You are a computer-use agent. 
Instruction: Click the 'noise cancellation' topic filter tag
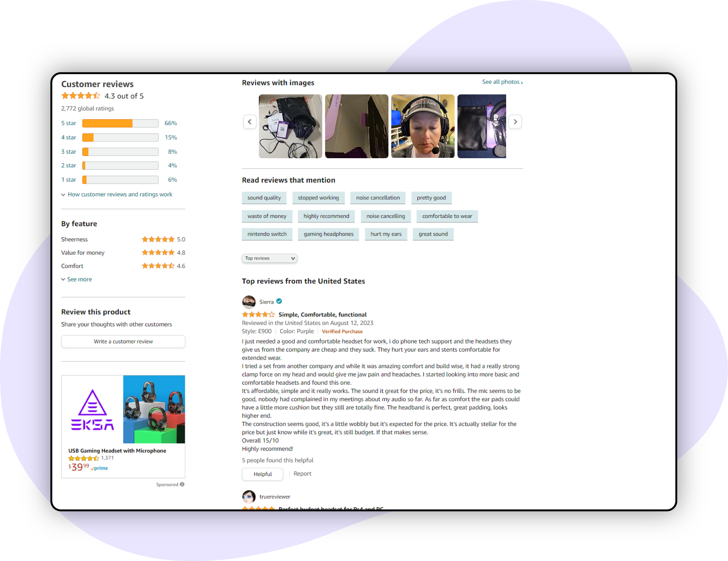[x=378, y=197]
